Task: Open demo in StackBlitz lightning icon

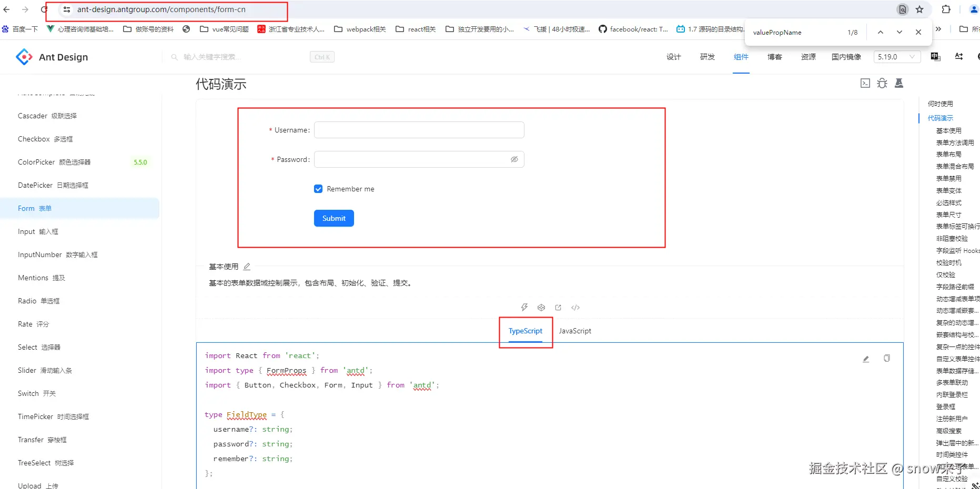Action: pyautogui.click(x=524, y=308)
